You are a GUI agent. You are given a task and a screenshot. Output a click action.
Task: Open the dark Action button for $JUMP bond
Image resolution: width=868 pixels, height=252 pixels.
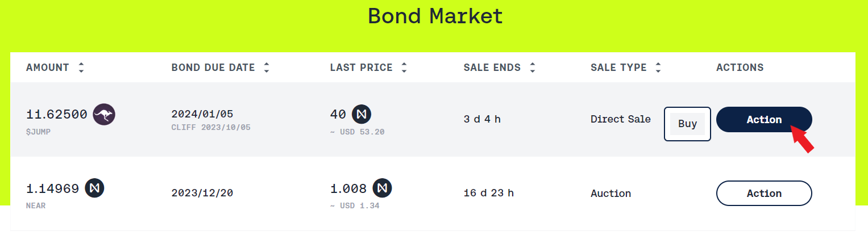point(764,119)
